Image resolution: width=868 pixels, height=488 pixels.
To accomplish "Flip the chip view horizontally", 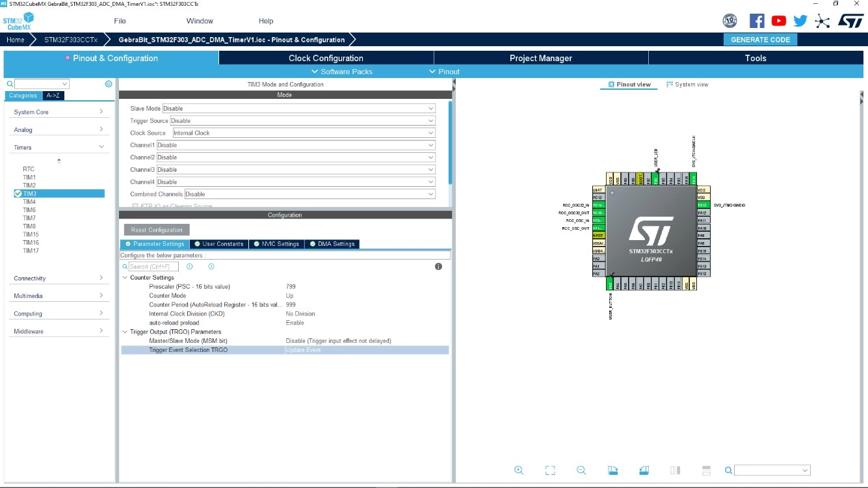I will (x=676, y=470).
